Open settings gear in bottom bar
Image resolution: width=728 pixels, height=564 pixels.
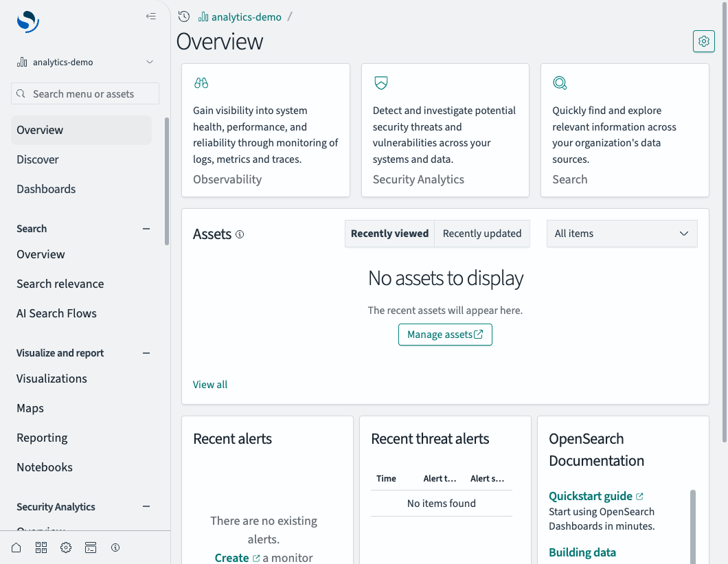[66, 548]
